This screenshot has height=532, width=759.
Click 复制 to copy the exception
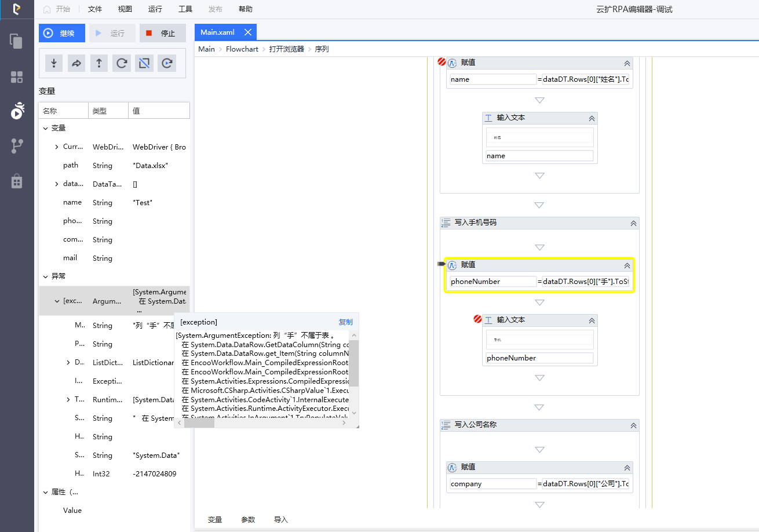coord(345,322)
